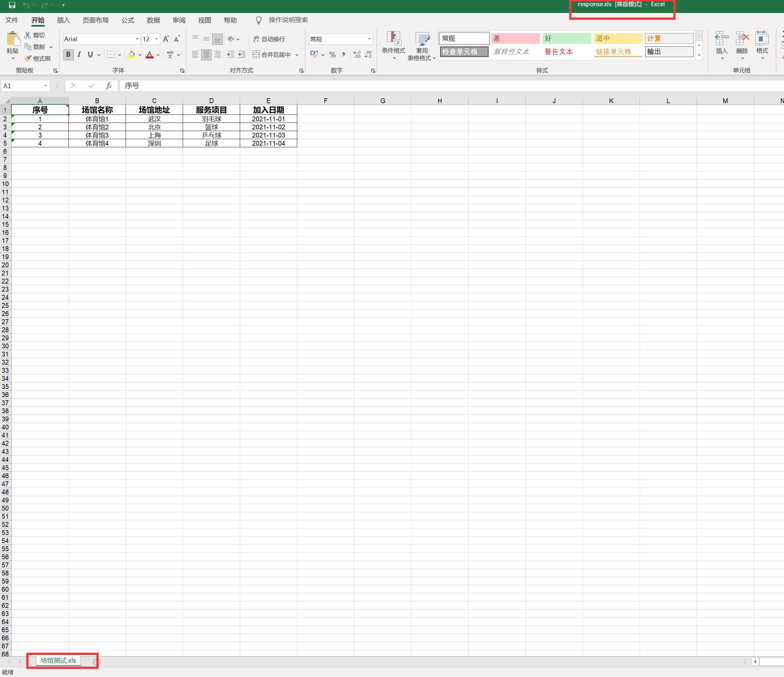Click the Increase Indent icon

[x=242, y=54]
